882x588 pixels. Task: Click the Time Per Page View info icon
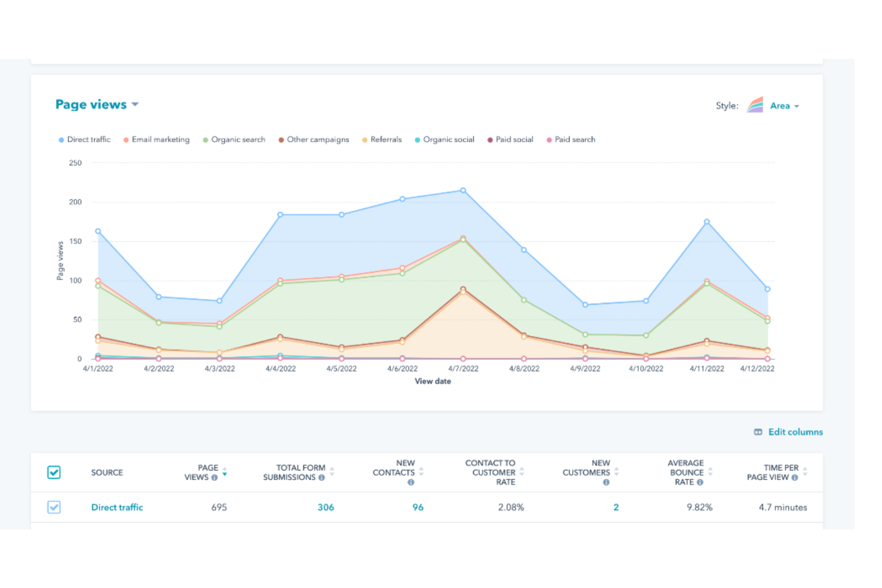[794, 477]
